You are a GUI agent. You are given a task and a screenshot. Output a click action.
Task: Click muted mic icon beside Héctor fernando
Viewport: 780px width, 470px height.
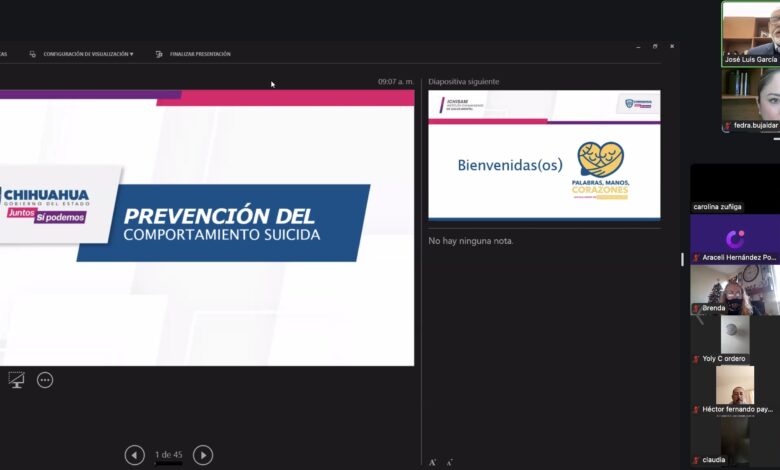[696, 409]
